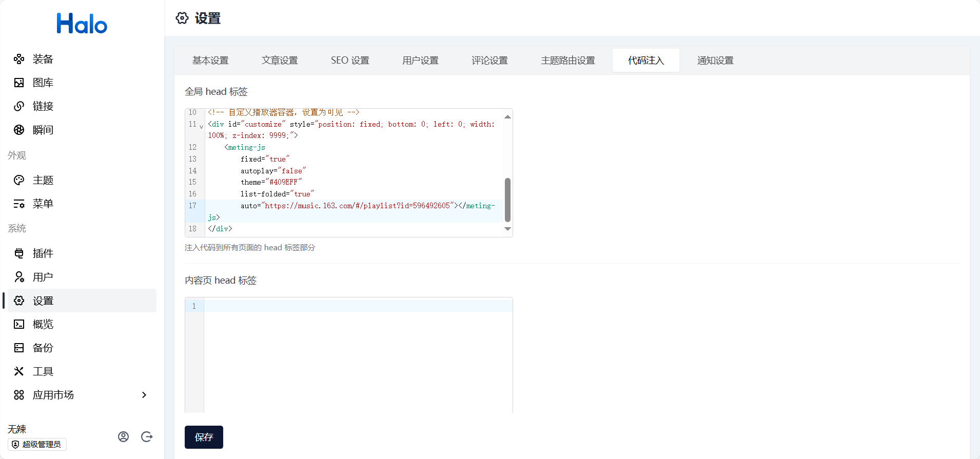Click the 插件 sidebar label
The image size is (980, 459).
point(43,253)
